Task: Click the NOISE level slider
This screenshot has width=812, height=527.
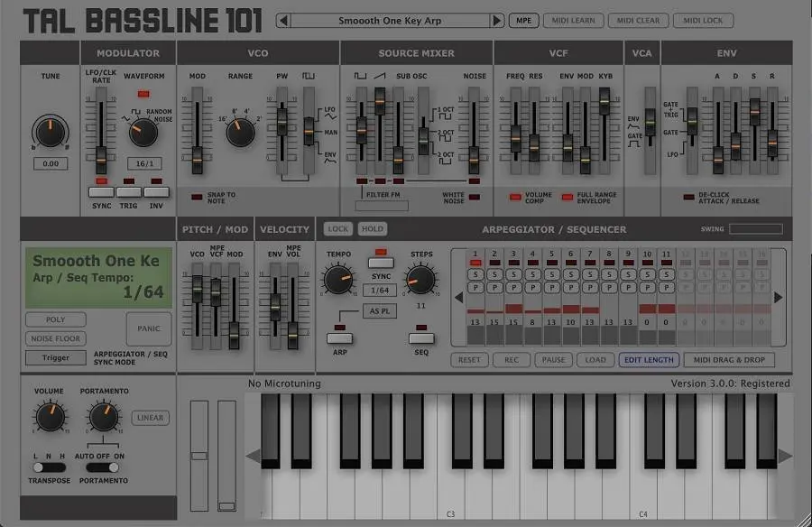Action: pyautogui.click(x=474, y=131)
